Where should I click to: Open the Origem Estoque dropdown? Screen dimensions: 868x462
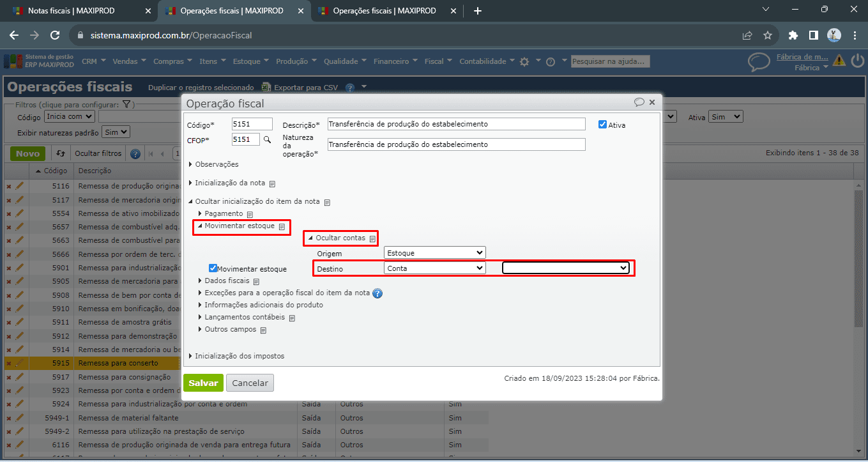(x=434, y=253)
